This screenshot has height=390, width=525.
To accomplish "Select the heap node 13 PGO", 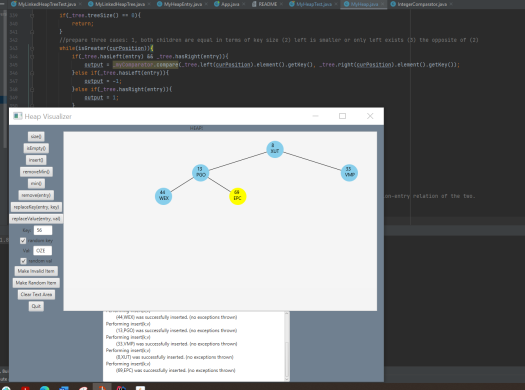I will [x=201, y=173].
